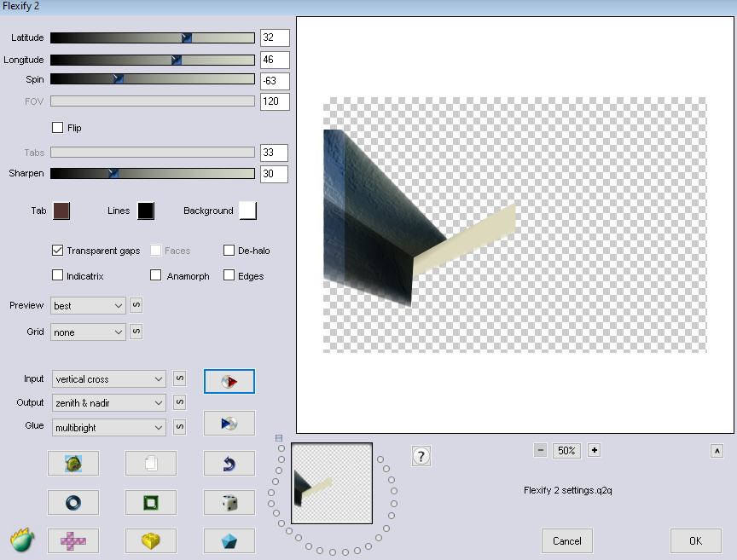This screenshot has height=560, width=737.
Task: Open the Glue dropdown set to multibright
Action: point(108,427)
